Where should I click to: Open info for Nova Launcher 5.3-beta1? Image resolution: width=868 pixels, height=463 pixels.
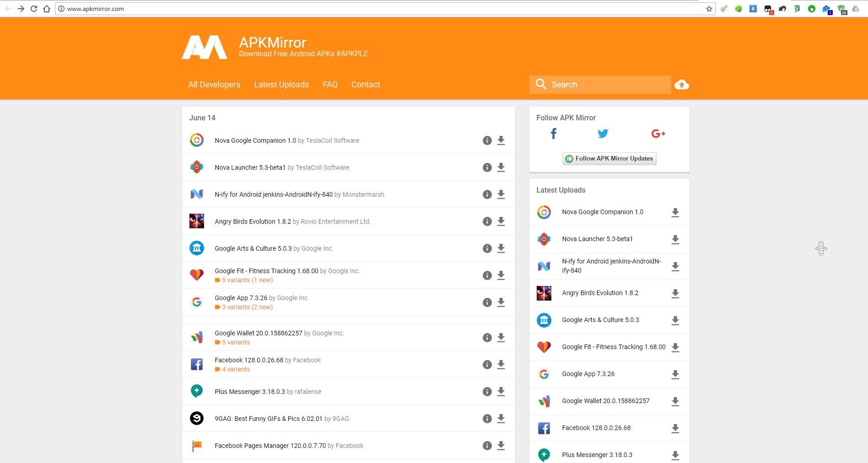(x=487, y=167)
